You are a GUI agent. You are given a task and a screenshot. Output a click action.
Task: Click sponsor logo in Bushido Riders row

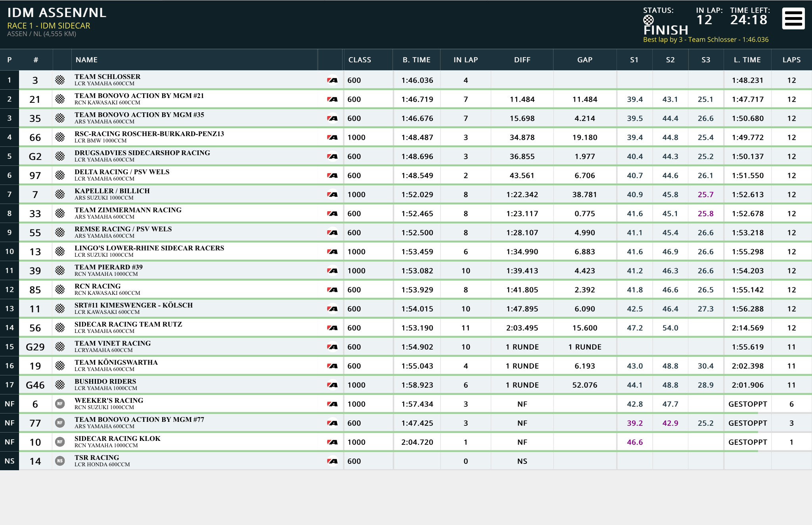coord(332,385)
